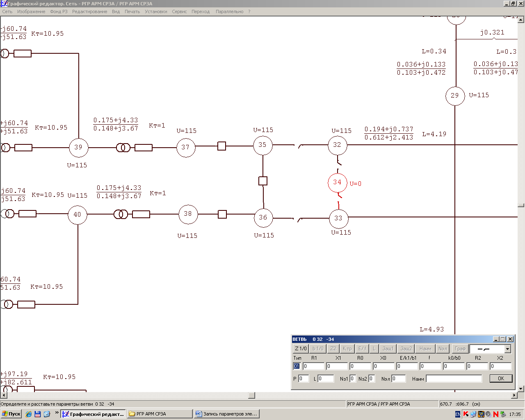
Task: Click transformer symbol right of node 40
Action: [x=121, y=214]
